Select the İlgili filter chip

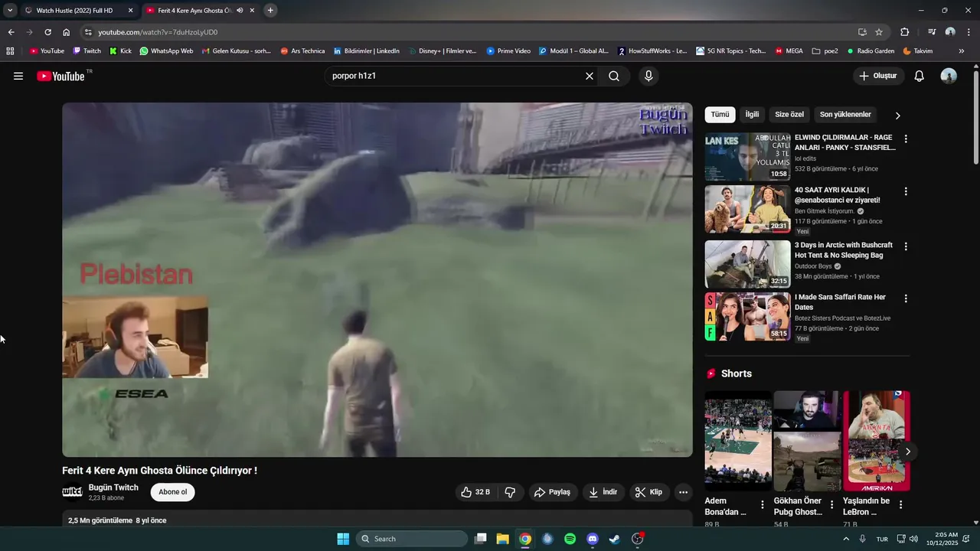click(752, 115)
